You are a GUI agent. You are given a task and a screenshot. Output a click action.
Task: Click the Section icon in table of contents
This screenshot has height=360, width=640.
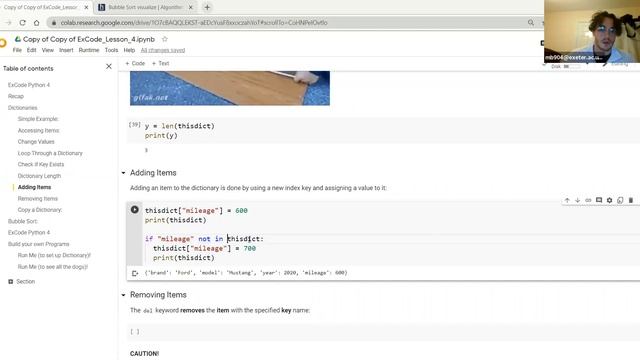coord(11,282)
